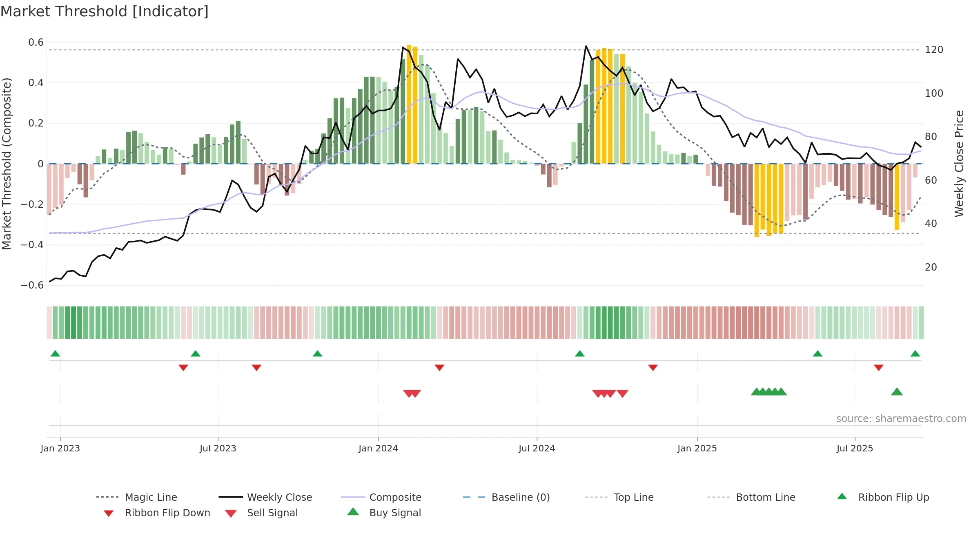
Task: Toggle the Buy Signal legend entry
Action: 384,513
